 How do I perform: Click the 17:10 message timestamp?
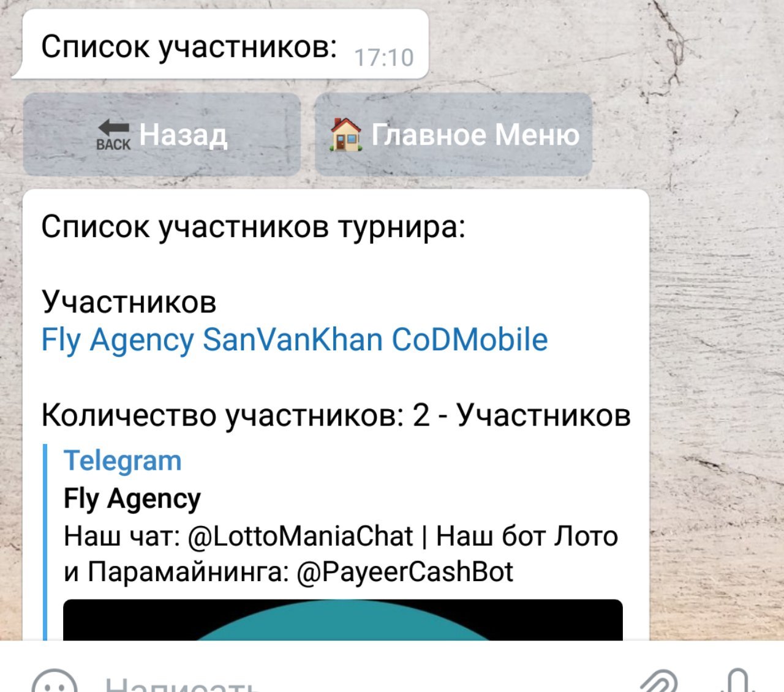tap(384, 58)
